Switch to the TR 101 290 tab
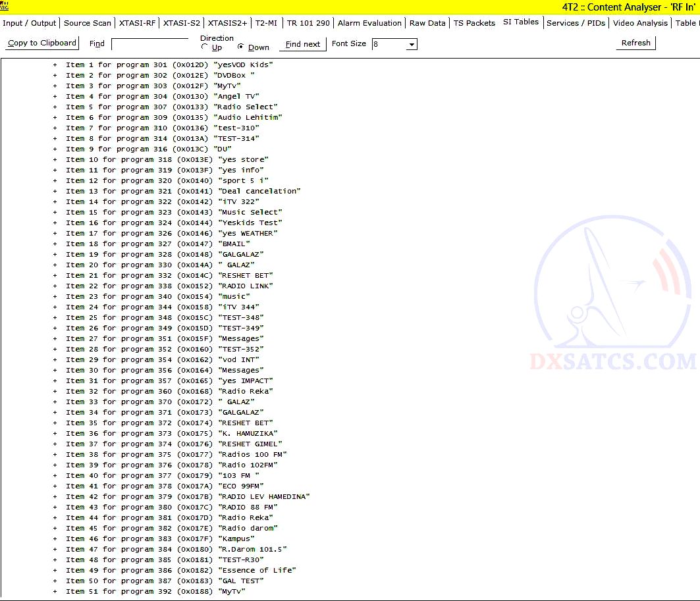This screenshot has width=700, height=601. pos(308,22)
